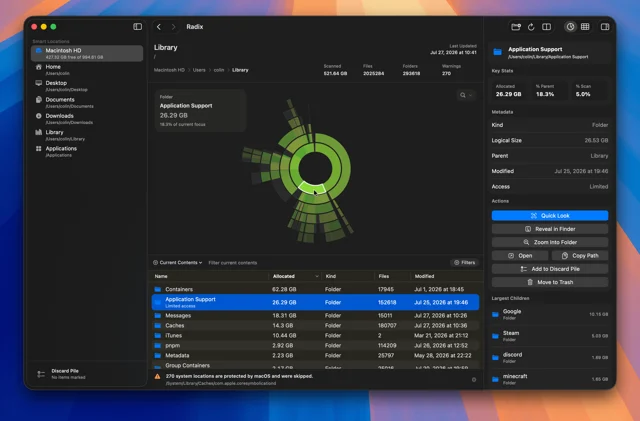Select the iTunes folder row
640x421 pixels.
[x=315, y=336]
